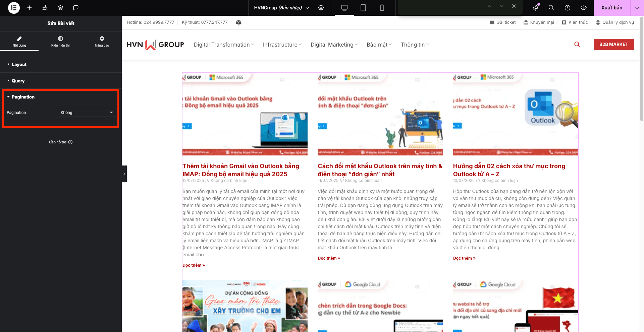The width and height of the screenshot is (644, 332).
Task: Open the finder search icon
Action: pos(551,8)
